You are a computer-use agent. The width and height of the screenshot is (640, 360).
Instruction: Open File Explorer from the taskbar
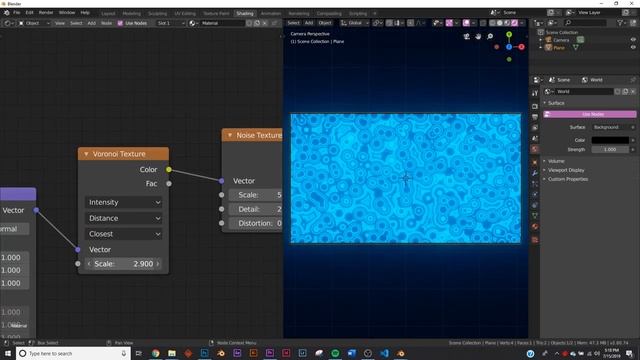[172, 353]
